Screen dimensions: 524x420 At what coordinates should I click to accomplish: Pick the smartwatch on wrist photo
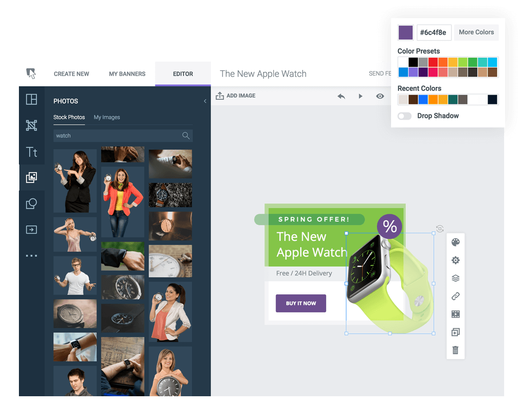click(75, 347)
